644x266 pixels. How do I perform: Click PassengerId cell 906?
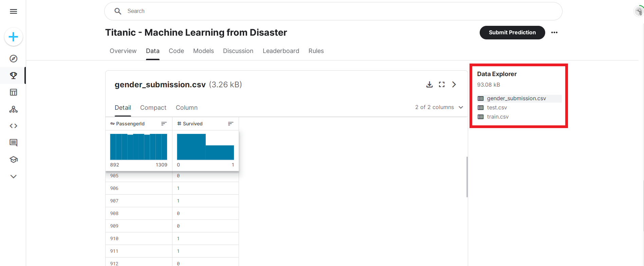pyautogui.click(x=139, y=188)
